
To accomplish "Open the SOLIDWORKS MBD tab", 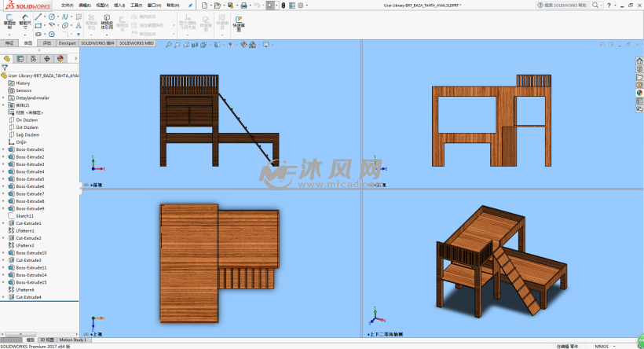I will (137, 43).
